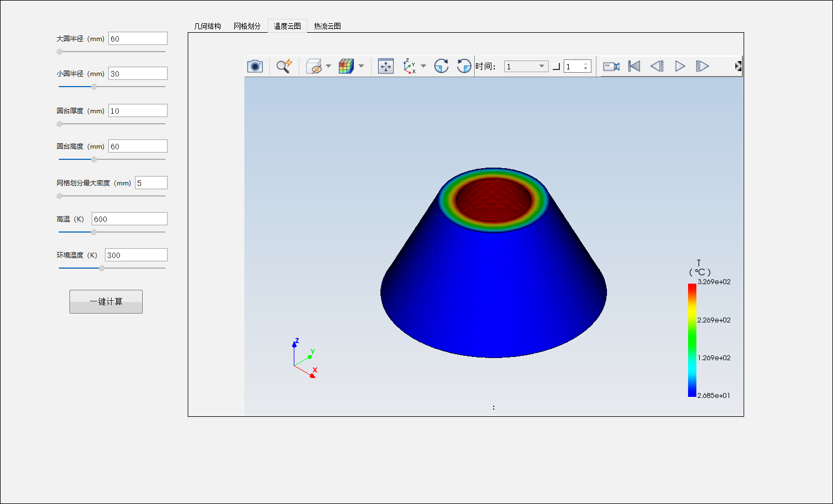This screenshot has width=833, height=504.
Task: Click the video camera record icon
Action: (611, 67)
